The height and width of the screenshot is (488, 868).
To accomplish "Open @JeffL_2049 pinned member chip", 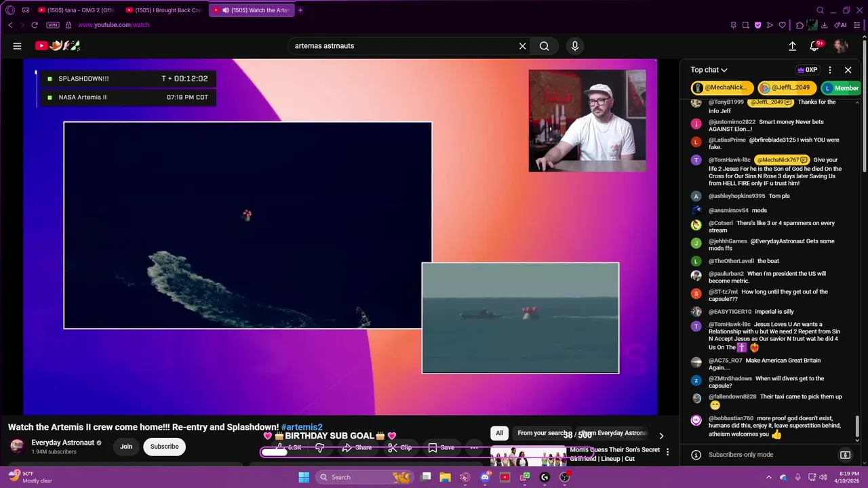I will pyautogui.click(x=787, y=88).
